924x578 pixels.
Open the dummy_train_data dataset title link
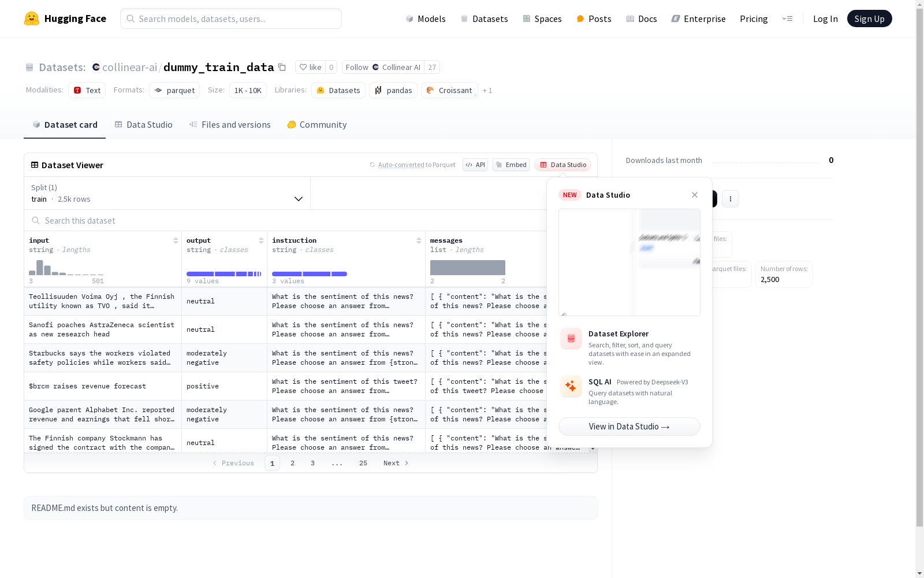coord(219,67)
